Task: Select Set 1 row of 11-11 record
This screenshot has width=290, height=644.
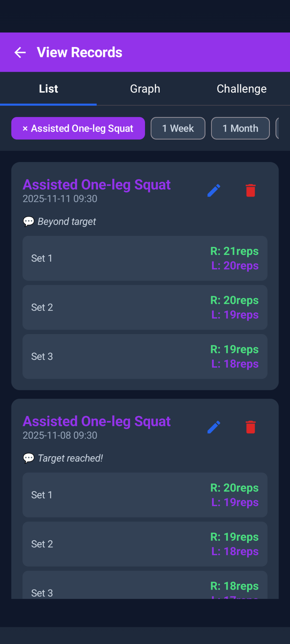Action: pyautogui.click(x=145, y=258)
